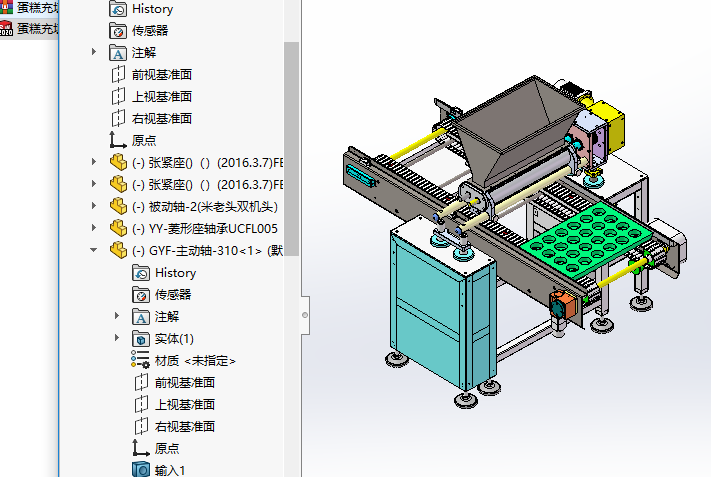This screenshot has height=477, width=711.
Task: Expand the 被动轴-2 component
Action: 94,205
